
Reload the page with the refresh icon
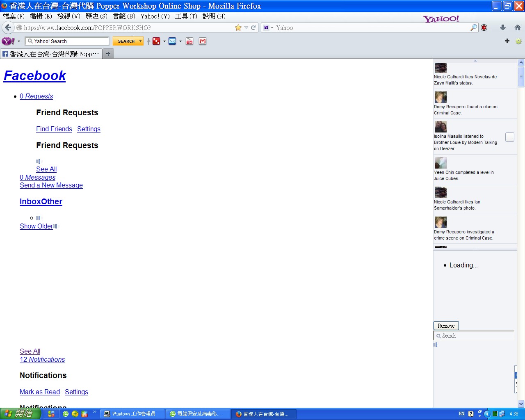click(253, 27)
